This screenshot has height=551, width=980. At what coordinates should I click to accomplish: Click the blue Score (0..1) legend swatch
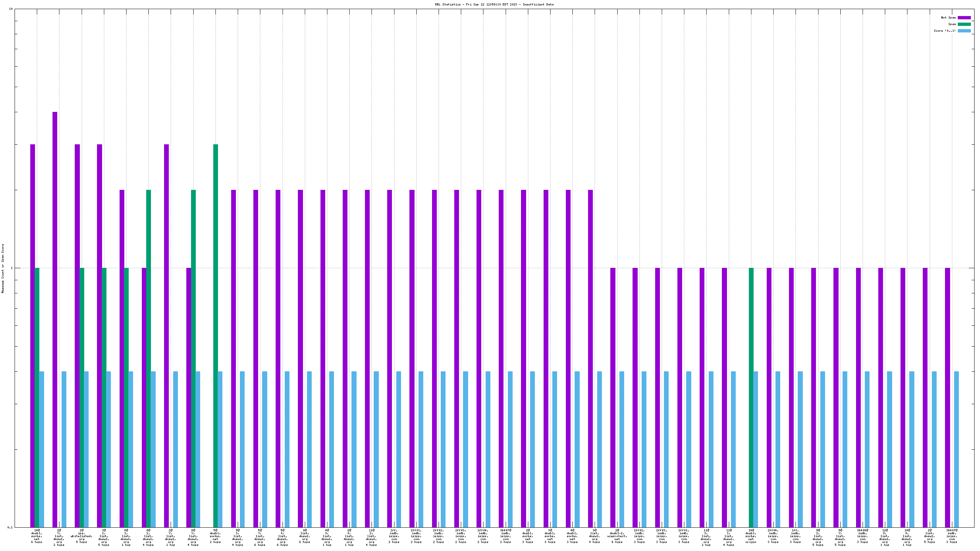pyautogui.click(x=964, y=31)
